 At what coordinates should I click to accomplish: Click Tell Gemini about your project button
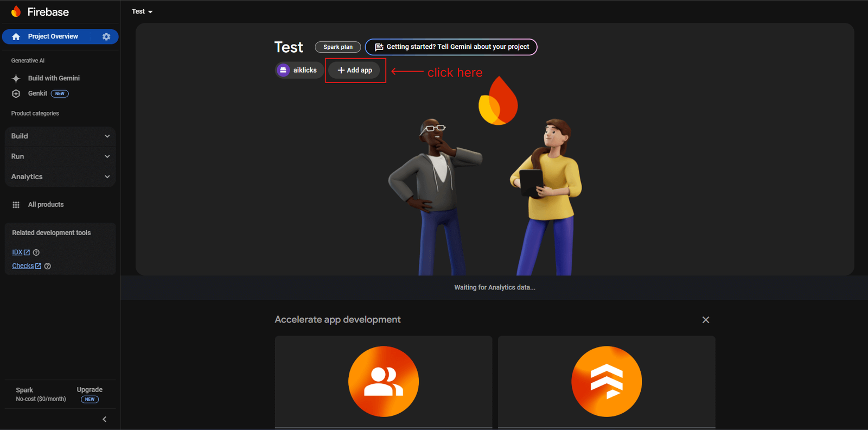451,47
